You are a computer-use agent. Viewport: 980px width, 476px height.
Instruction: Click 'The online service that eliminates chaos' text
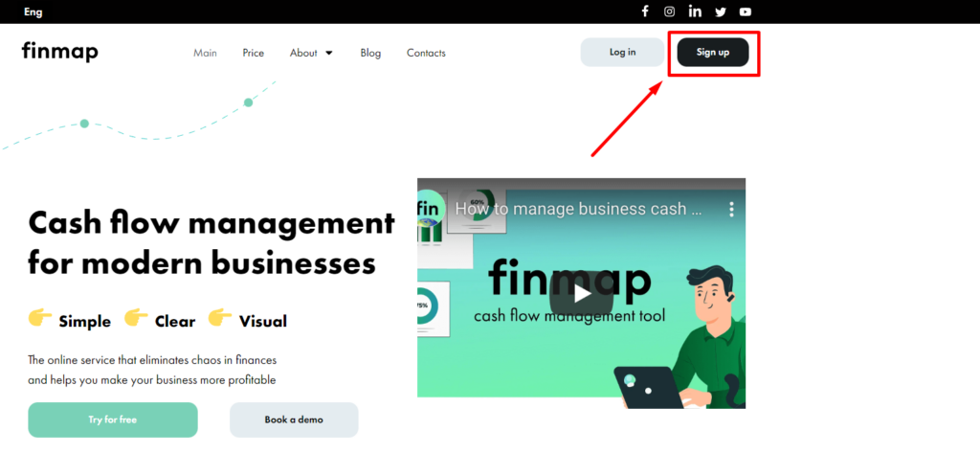[x=152, y=370]
